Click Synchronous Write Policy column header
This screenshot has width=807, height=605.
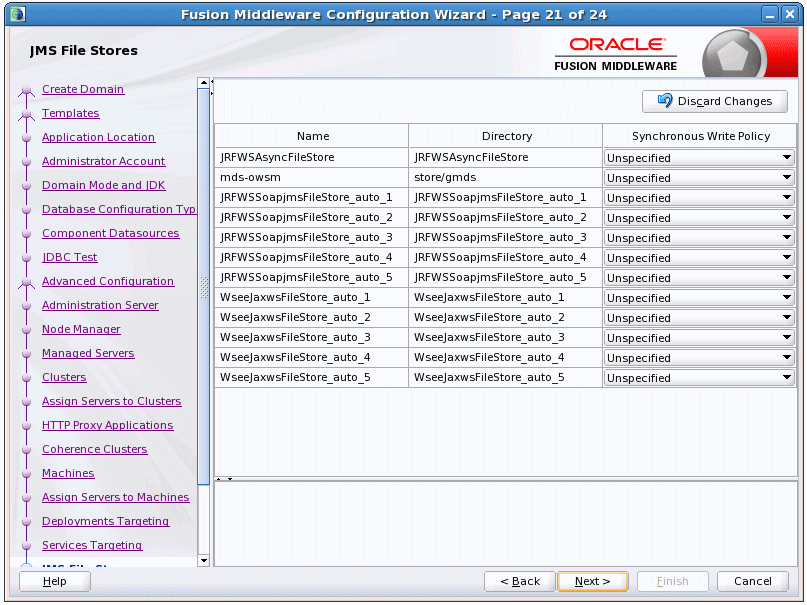tap(700, 136)
